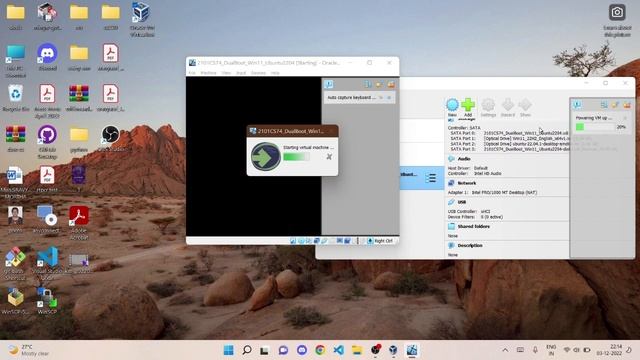The width and height of the screenshot is (640, 360).
Task: Click the Description section icon
Action: click(451, 246)
